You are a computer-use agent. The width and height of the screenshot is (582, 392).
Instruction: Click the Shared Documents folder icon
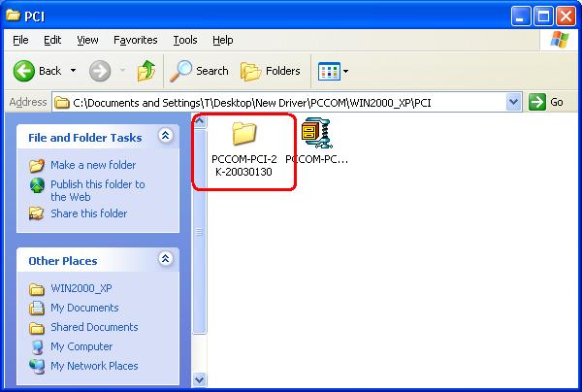(37, 328)
